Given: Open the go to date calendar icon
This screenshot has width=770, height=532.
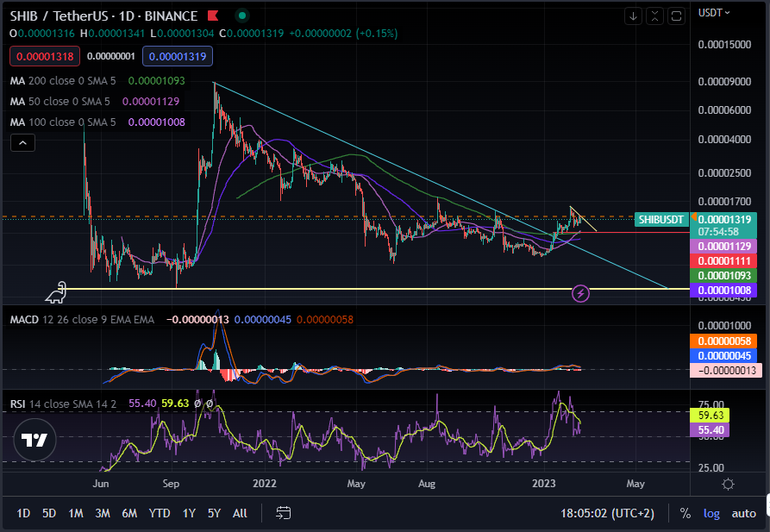Looking at the screenshot, I should (284, 513).
